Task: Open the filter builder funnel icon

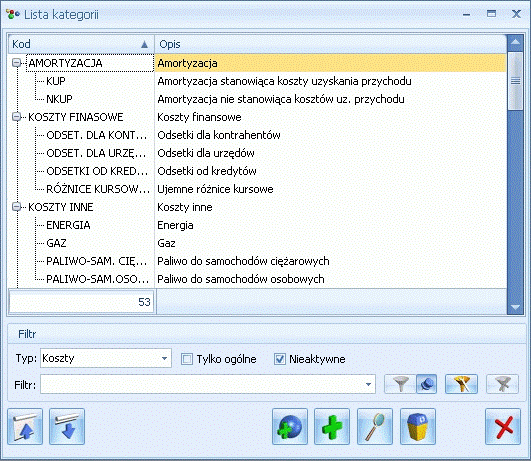Action: (461, 384)
